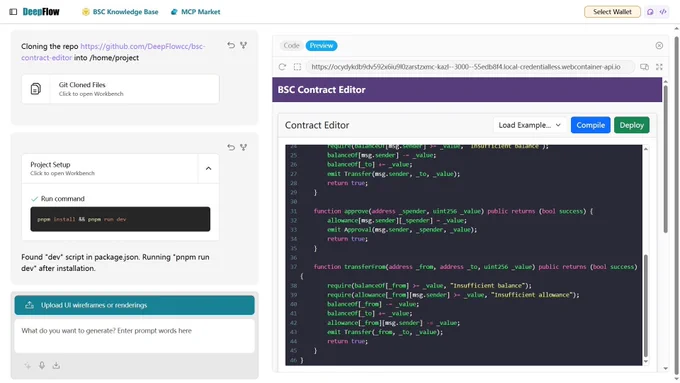Click the blue Compile button
The image size is (680, 383).
click(590, 125)
